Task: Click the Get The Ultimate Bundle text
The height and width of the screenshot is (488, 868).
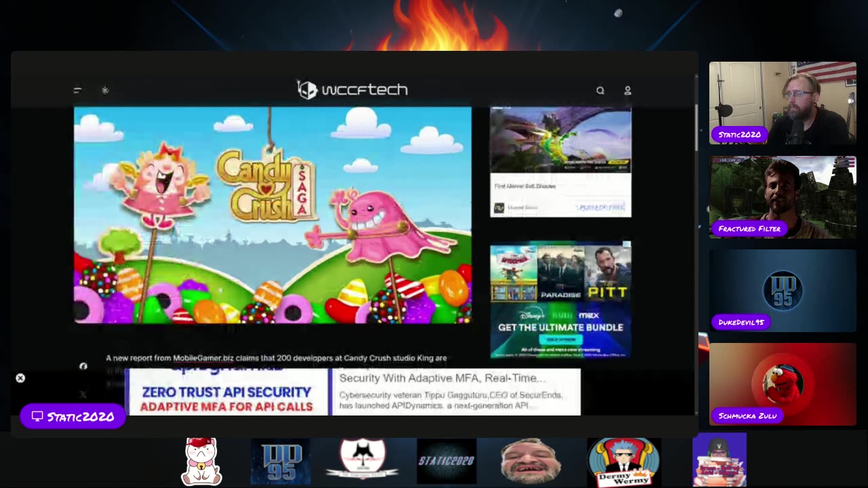Action: point(561,327)
